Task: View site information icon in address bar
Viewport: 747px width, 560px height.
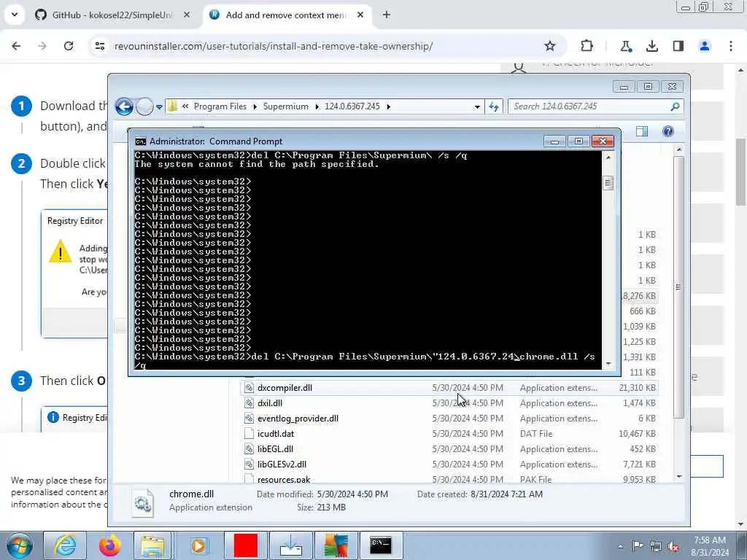Action: click(x=100, y=46)
